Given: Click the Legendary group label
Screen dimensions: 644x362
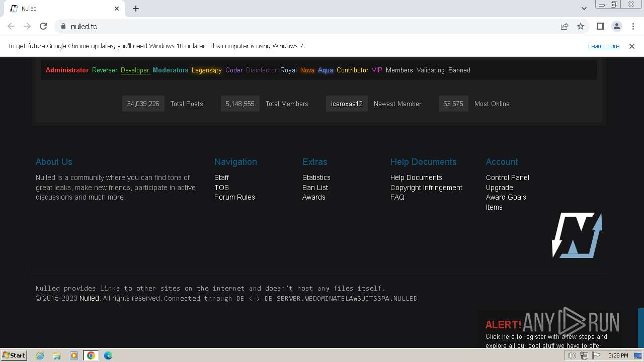Looking at the screenshot, I should point(206,70).
